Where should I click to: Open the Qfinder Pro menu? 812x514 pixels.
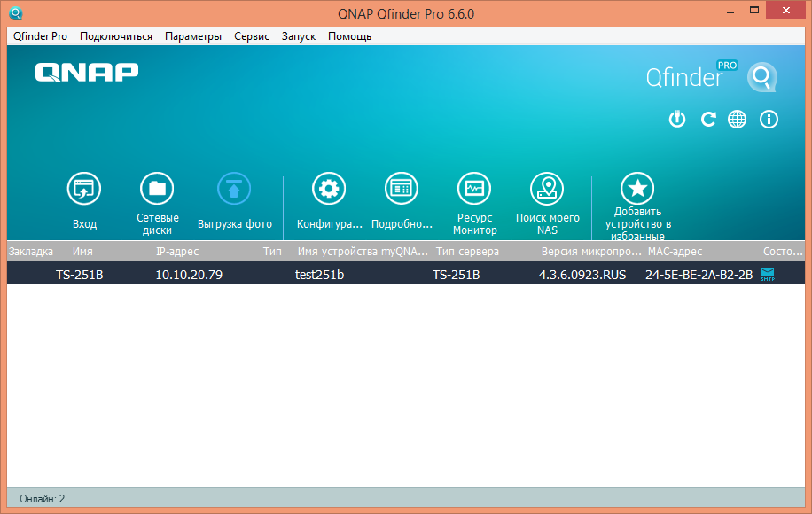pos(41,36)
